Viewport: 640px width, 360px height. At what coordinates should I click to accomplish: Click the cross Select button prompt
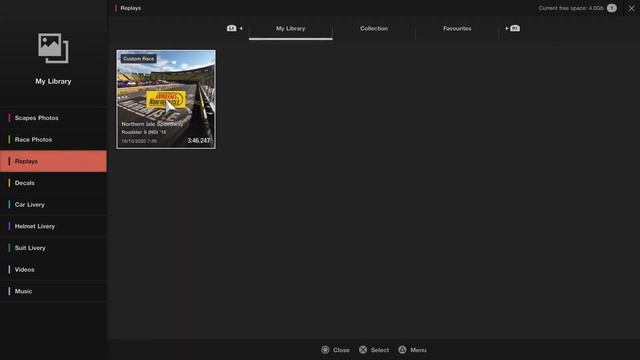pyautogui.click(x=374, y=350)
